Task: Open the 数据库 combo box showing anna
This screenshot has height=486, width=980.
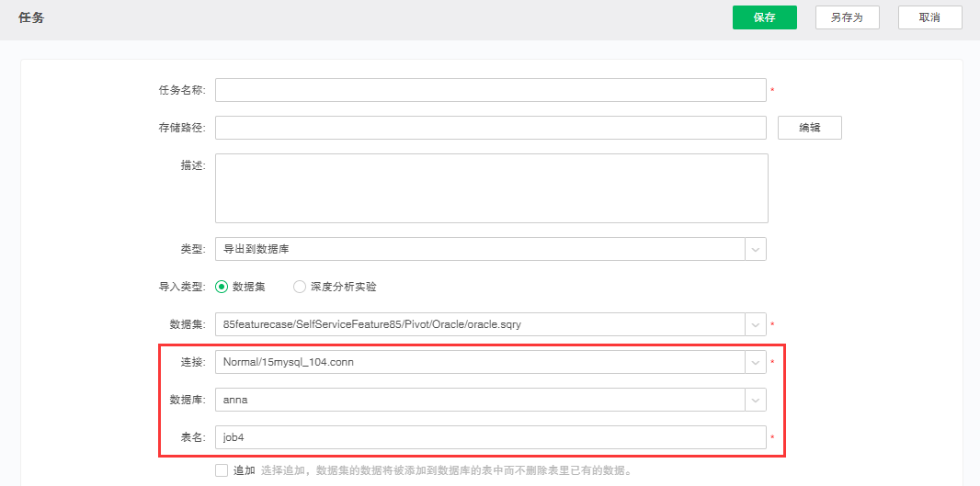Action: [x=478, y=400]
